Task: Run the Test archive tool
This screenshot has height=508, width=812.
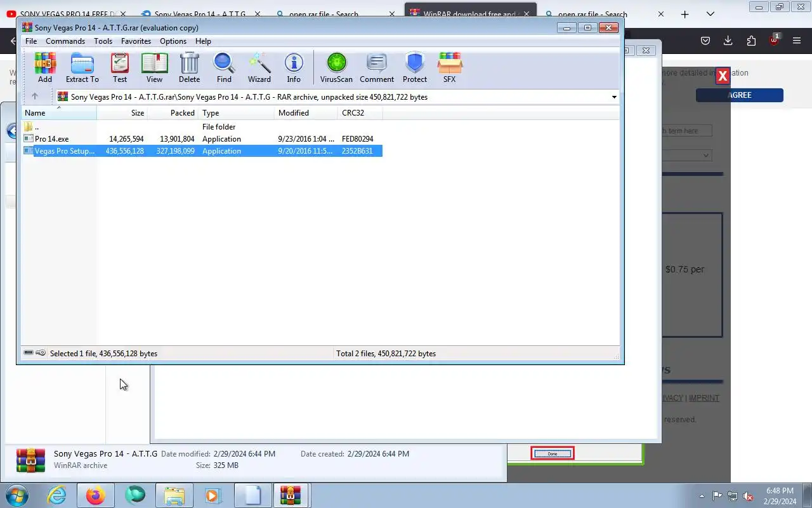Action: (120, 68)
